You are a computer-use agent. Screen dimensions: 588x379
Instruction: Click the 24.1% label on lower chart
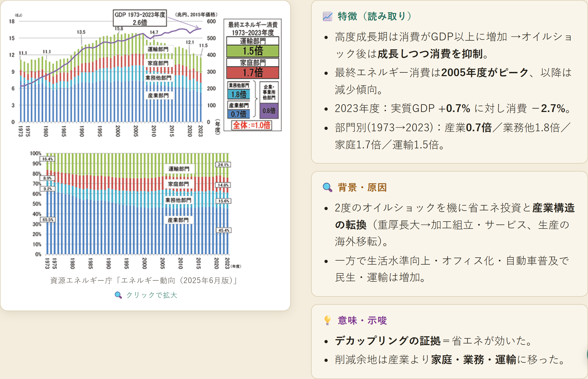223,165
